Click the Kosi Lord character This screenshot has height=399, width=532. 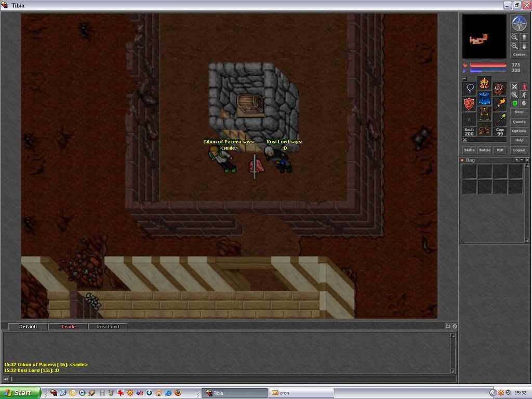[278, 159]
